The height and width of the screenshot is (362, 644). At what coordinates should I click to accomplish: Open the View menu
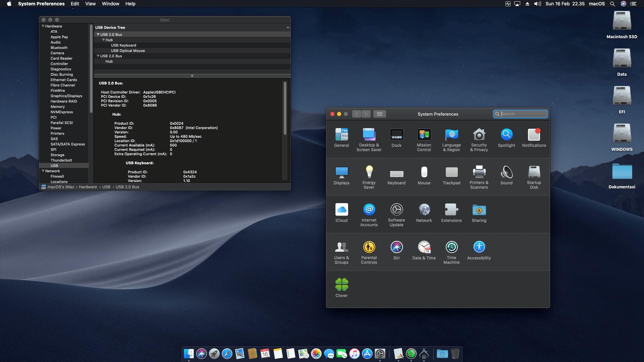90,4
